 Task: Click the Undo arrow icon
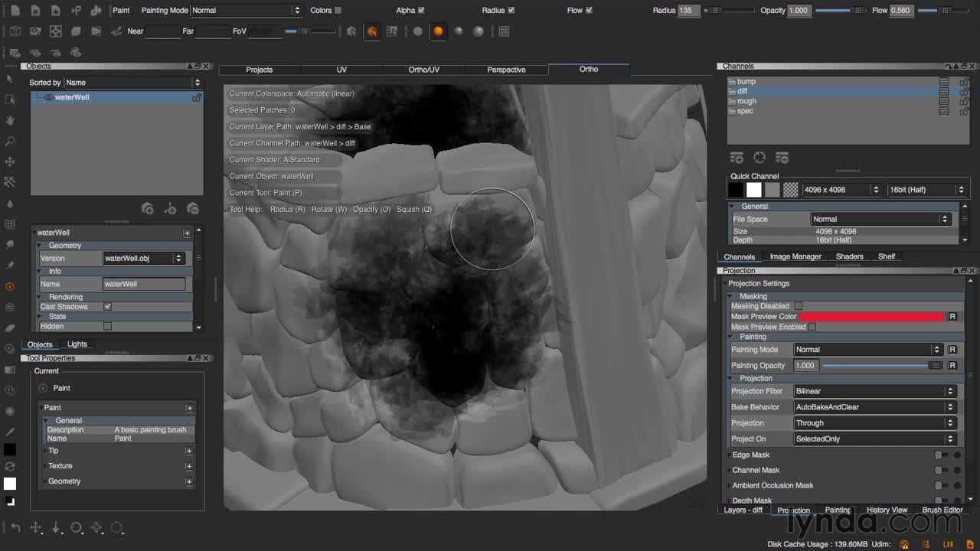click(x=15, y=527)
